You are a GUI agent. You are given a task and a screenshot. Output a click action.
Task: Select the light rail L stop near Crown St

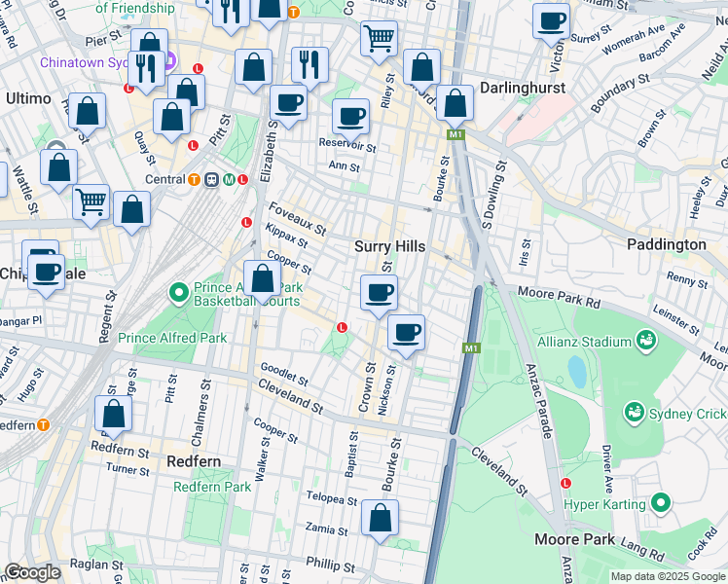coord(342,327)
